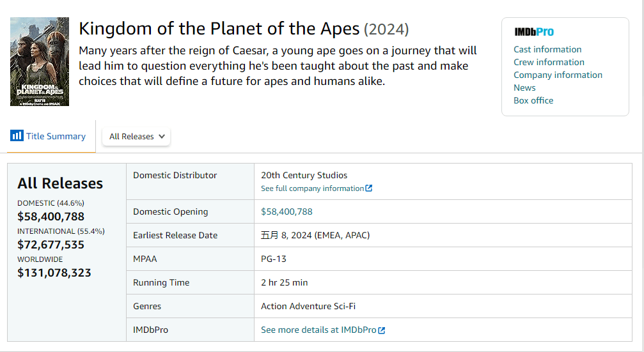644x352 pixels.
Task: Click the IMDbPro logo
Action: [x=534, y=32]
